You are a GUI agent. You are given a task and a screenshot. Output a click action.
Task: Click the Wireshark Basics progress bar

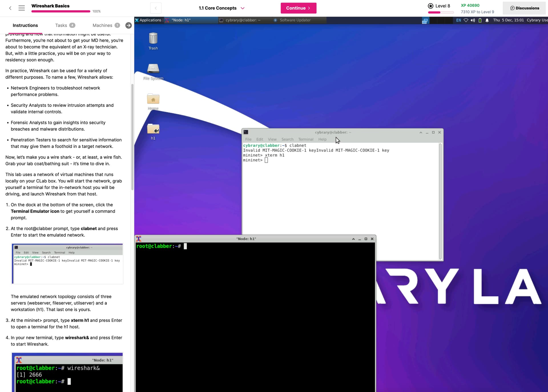click(61, 11)
